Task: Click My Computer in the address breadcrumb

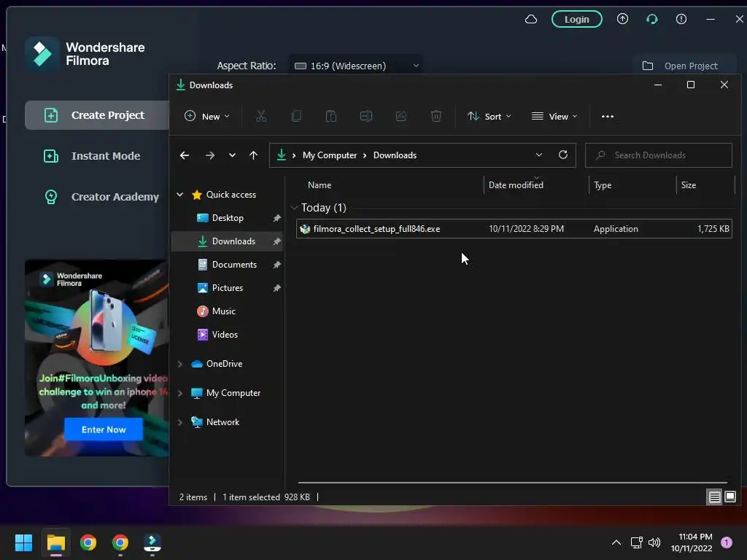Action: [329, 155]
